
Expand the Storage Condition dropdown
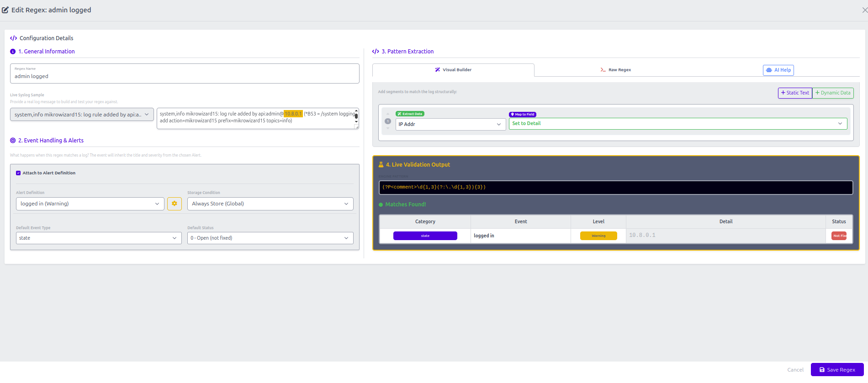coord(270,204)
